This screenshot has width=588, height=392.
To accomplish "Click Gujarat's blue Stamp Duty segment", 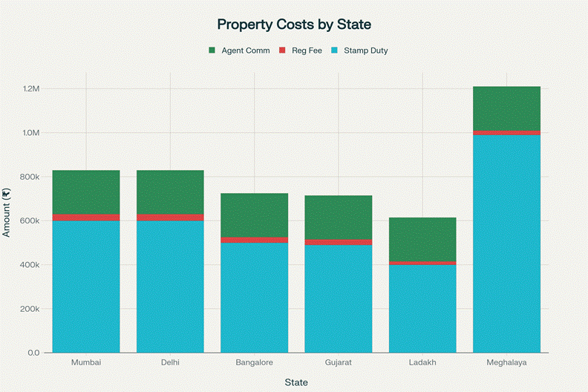I will [338, 298].
